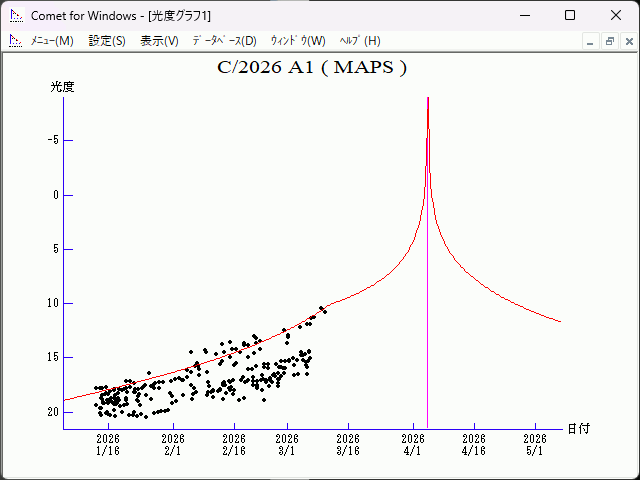The height and width of the screenshot is (480, 640).
Task: Click the Comet for Windows title bar icon
Action: tap(15, 15)
